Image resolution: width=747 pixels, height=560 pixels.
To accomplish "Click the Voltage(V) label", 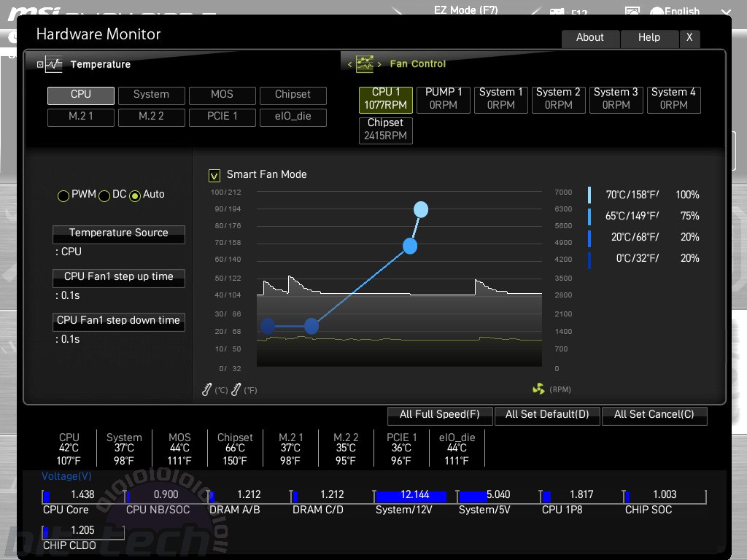I will (66, 475).
